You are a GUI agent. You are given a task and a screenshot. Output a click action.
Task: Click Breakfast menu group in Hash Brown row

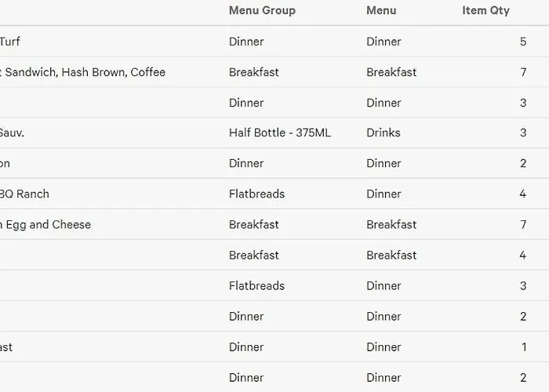pos(254,72)
